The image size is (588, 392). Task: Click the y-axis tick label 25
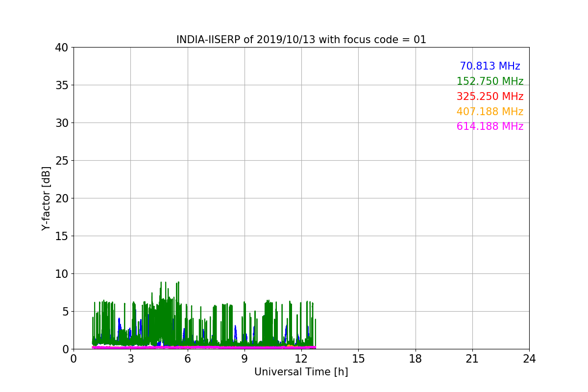click(61, 161)
